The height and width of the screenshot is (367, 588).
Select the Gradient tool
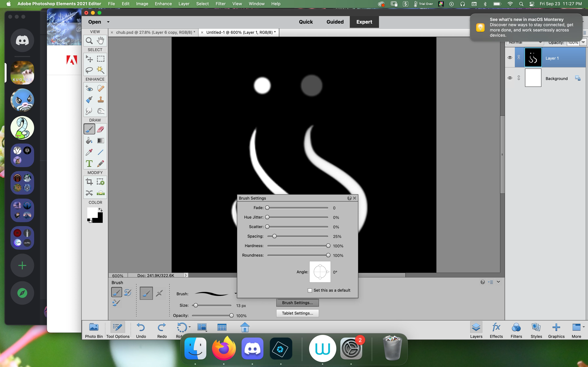pyautogui.click(x=101, y=141)
